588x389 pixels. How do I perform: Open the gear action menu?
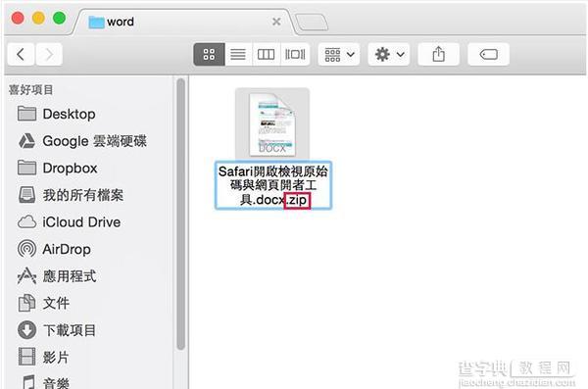tap(389, 55)
